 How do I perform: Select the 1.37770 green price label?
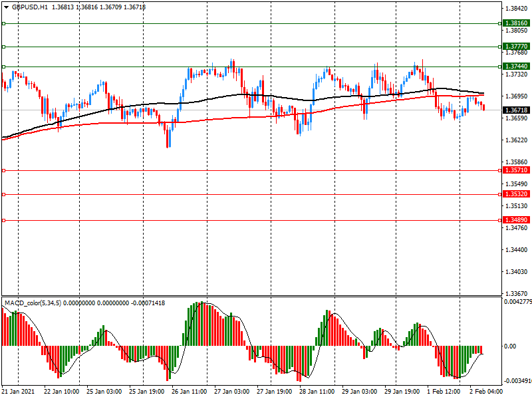point(516,47)
